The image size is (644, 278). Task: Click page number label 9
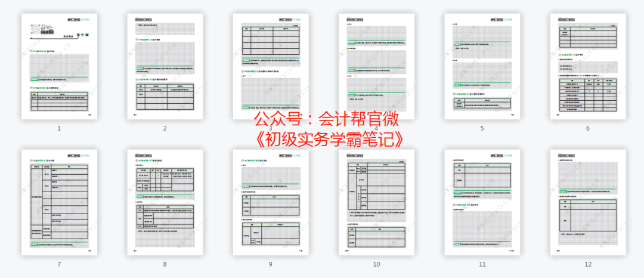click(x=271, y=264)
